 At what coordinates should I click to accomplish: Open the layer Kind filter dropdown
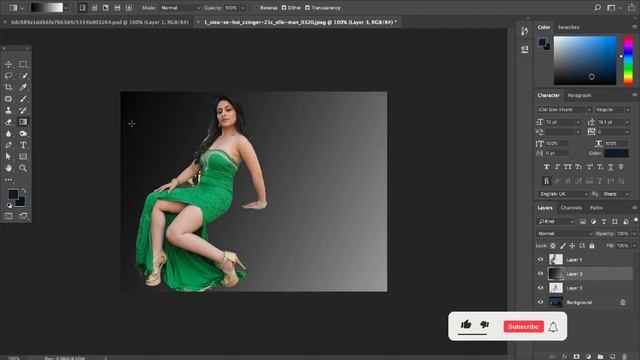(556, 221)
